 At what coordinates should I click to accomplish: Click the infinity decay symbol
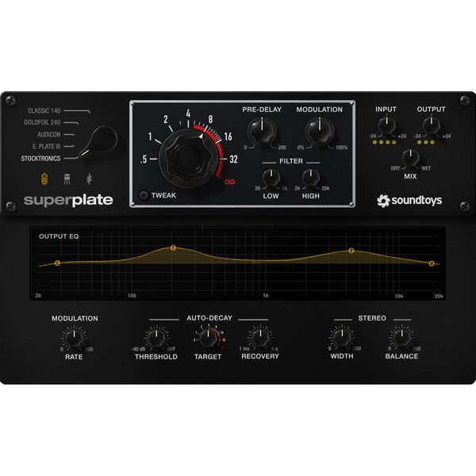(x=229, y=182)
